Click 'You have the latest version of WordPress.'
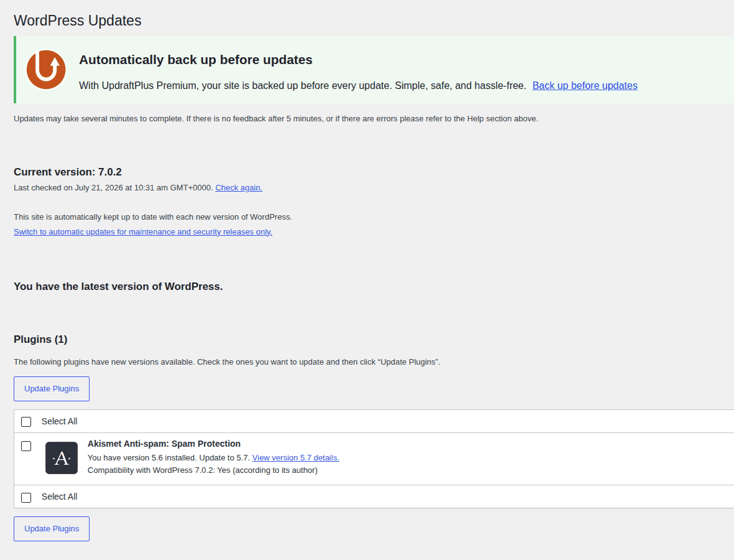 [x=118, y=287]
